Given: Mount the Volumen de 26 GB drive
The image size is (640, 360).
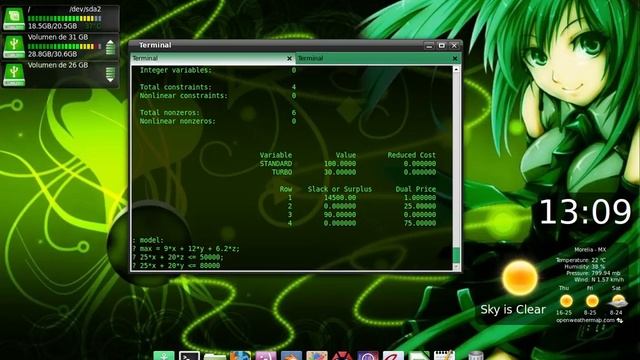Looking at the screenshot, I should click(110, 75).
